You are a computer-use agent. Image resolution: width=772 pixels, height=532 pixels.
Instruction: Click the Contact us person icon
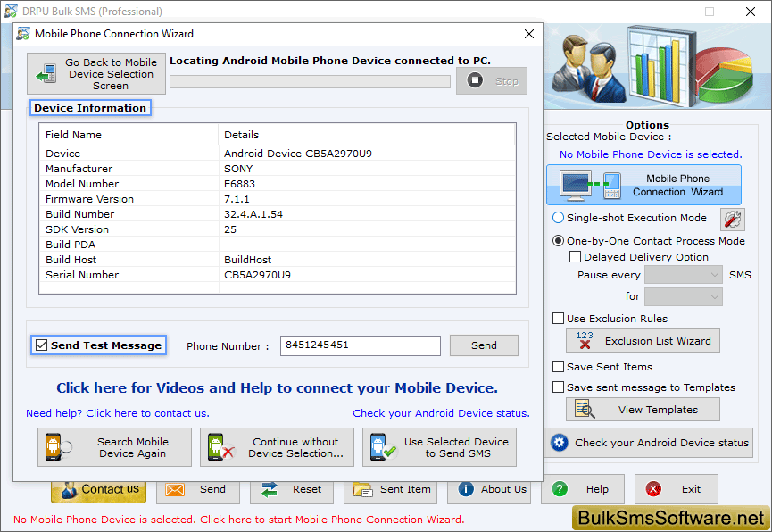click(69, 490)
